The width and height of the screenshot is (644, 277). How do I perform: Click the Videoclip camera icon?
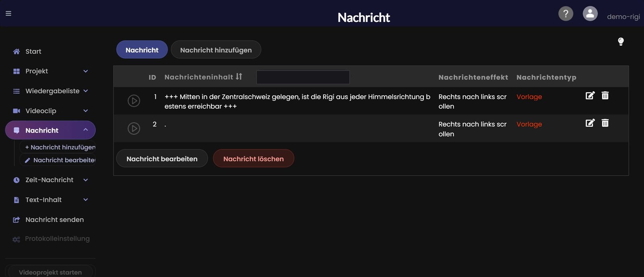pos(17,111)
